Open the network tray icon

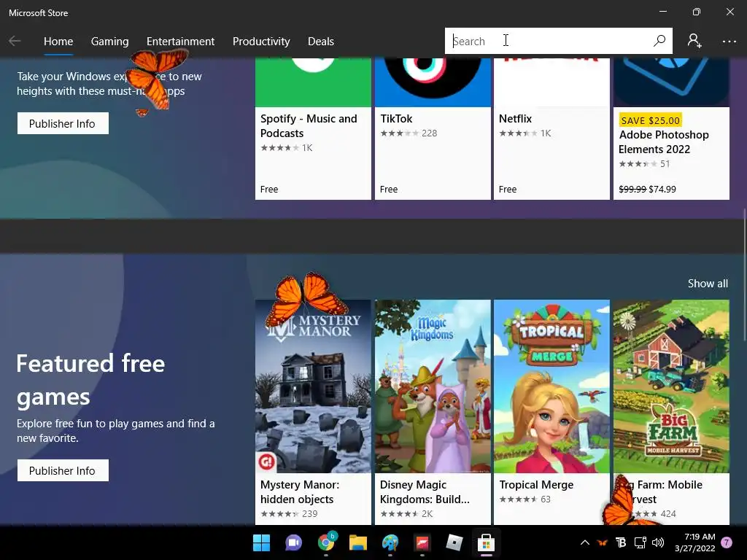tap(640, 542)
